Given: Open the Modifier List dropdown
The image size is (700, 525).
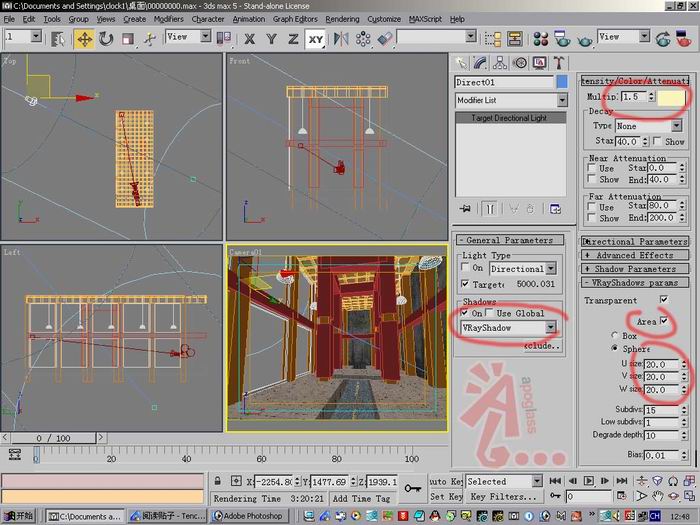Looking at the screenshot, I should point(511,100).
